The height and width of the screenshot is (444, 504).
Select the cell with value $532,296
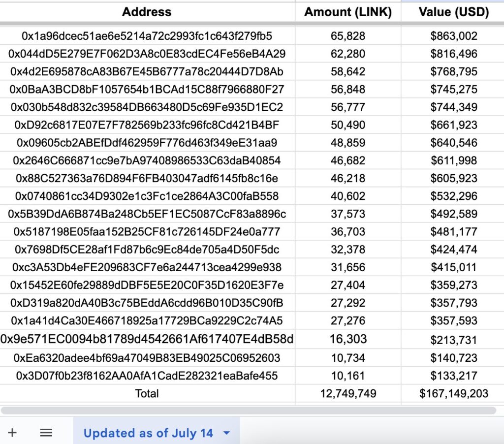click(453, 196)
